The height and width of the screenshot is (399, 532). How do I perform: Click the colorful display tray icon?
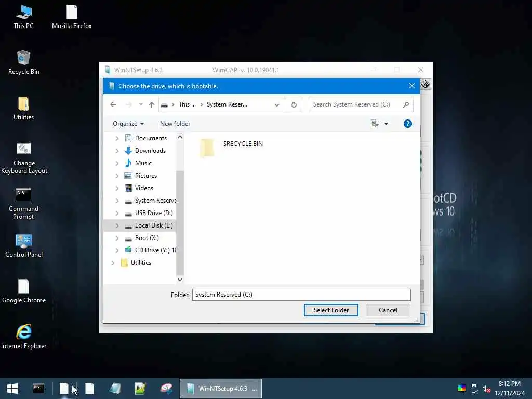tap(461, 389)
